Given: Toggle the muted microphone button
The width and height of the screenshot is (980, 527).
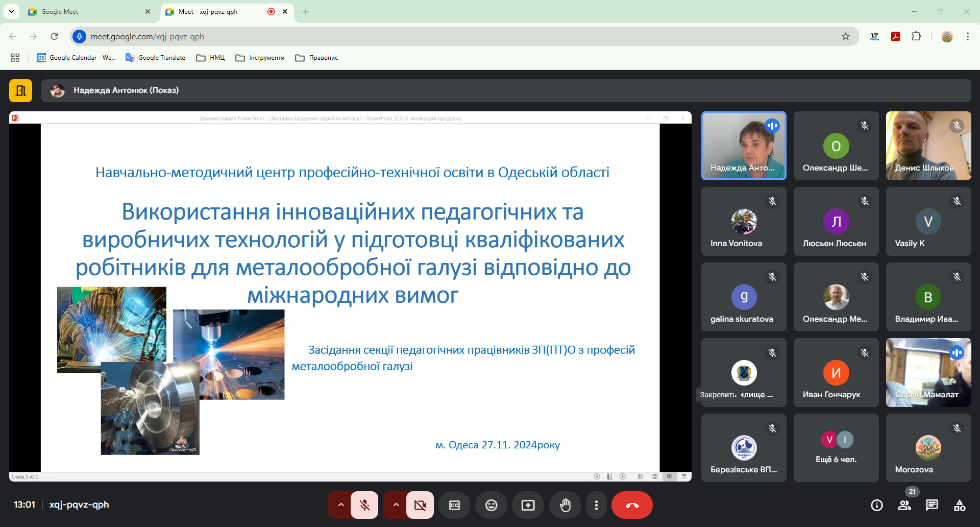Looking at the screenshot, I should point(364,505).
